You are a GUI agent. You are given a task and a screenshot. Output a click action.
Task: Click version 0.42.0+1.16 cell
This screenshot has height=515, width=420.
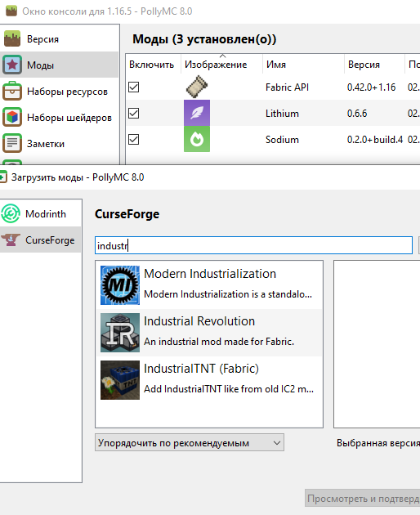372,87
